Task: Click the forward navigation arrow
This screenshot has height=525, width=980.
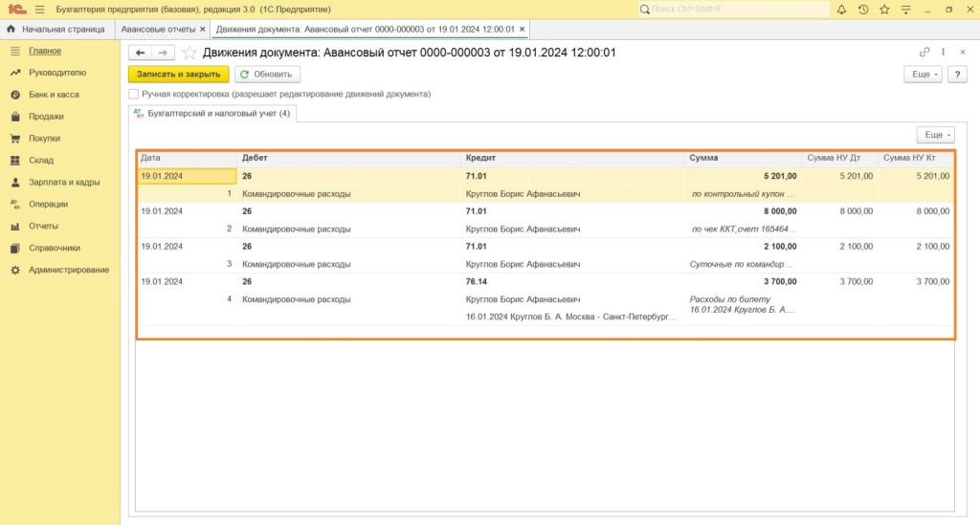Action: 164,53
